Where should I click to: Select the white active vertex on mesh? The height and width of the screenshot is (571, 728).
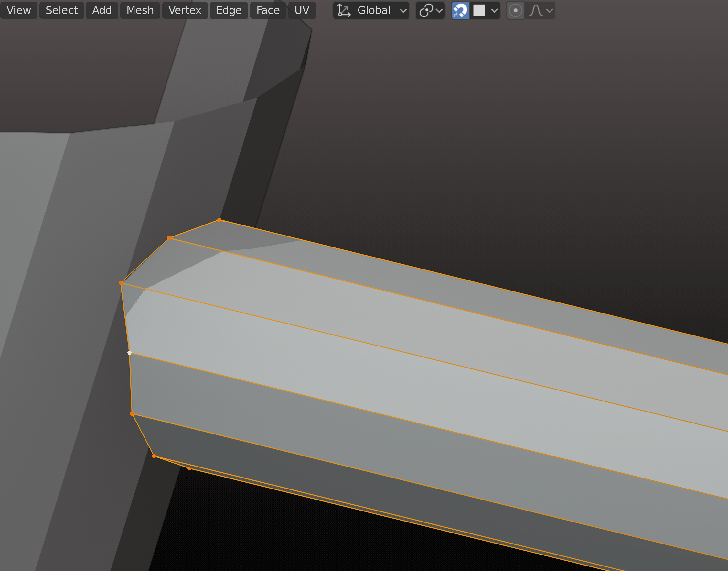tap(130, 353)
